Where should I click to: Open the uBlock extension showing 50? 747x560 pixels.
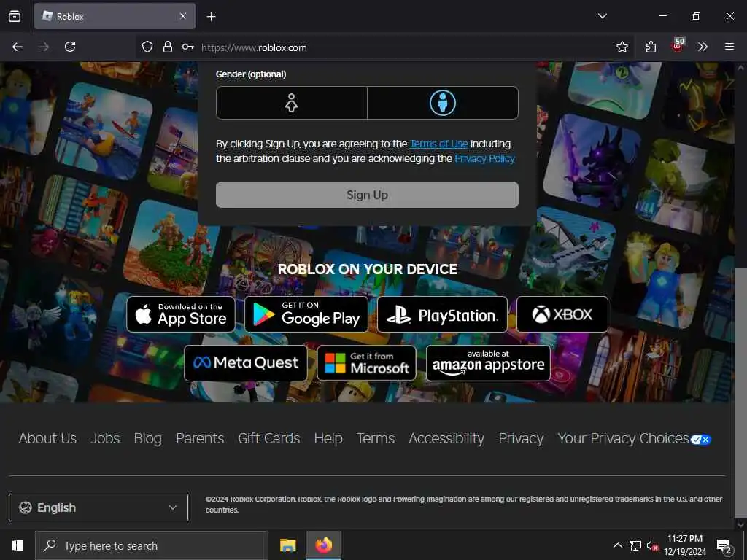click(678, 46)
